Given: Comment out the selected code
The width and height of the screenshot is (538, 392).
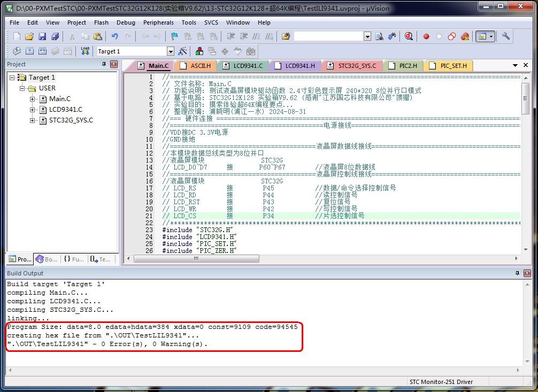Looking at the screenshot, I should click(x=256, y=36).
